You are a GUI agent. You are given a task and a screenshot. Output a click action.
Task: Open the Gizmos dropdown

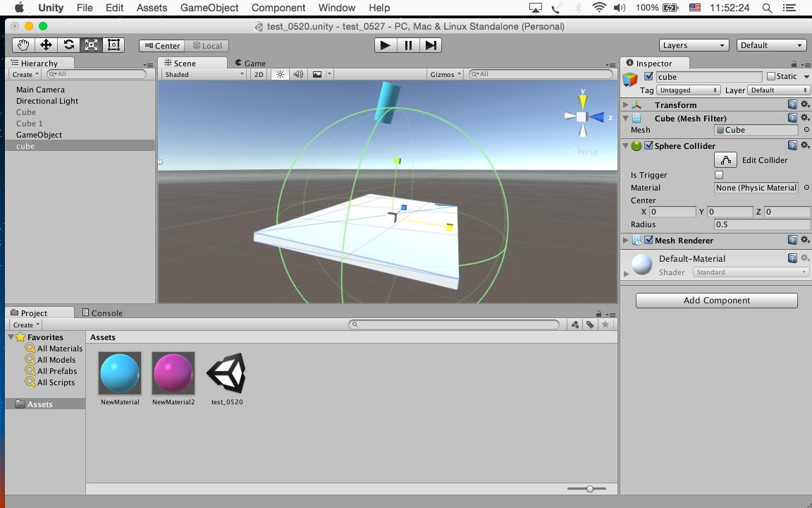pyautogui.click(x=445, y=74)
